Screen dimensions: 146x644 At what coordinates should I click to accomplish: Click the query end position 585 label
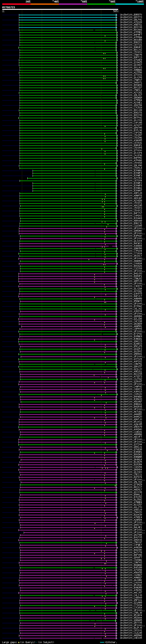click(115, 11)
